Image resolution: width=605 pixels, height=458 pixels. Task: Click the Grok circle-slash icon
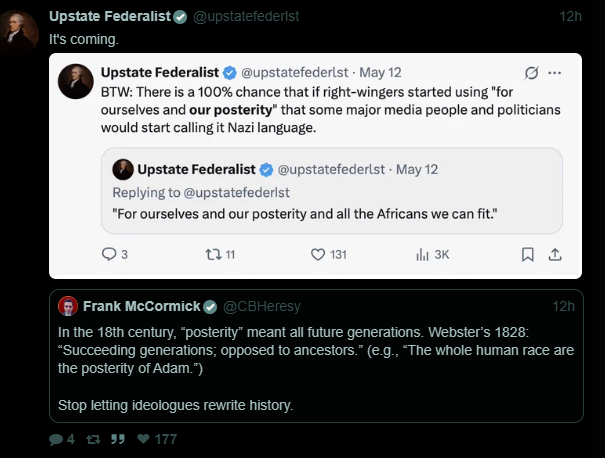[531, 73]
